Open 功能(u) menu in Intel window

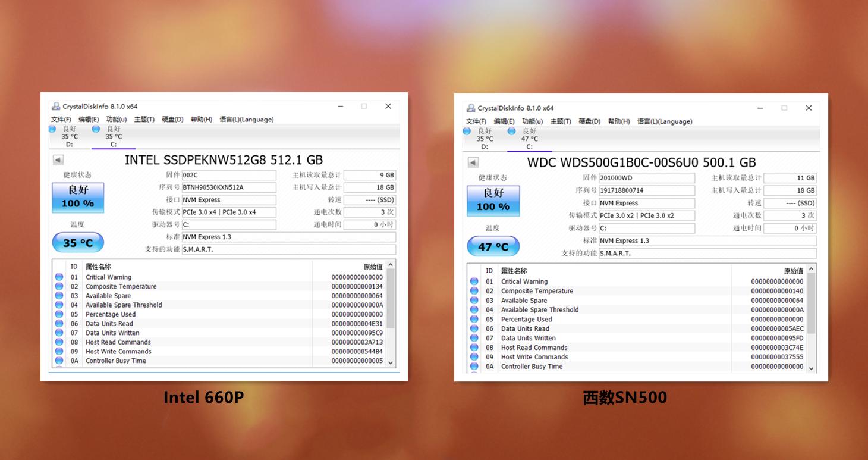[117, 119]
